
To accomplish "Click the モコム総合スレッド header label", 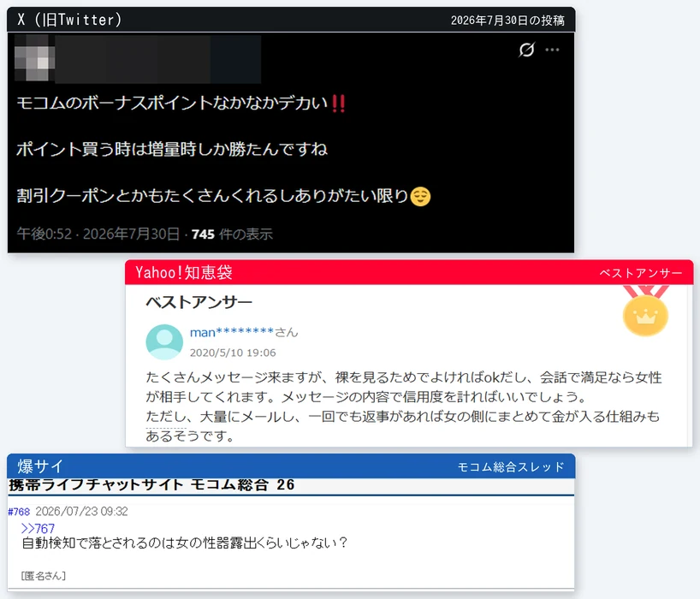I will point(511,467).
